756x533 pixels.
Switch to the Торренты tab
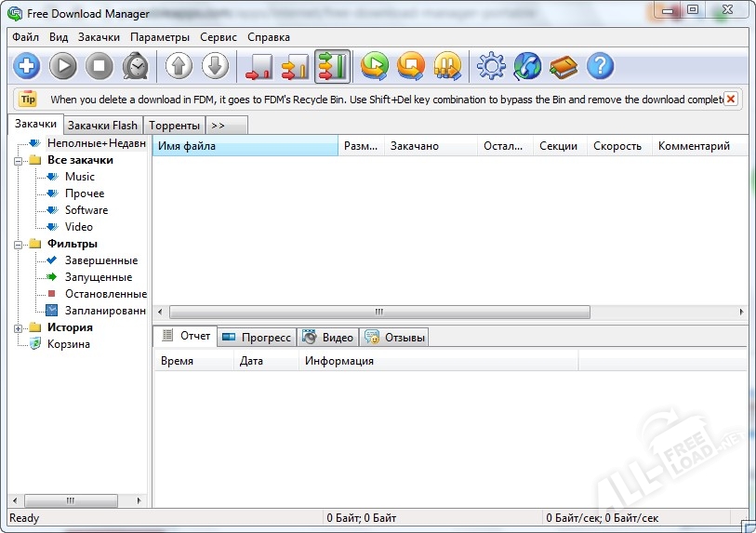(174, 126)
